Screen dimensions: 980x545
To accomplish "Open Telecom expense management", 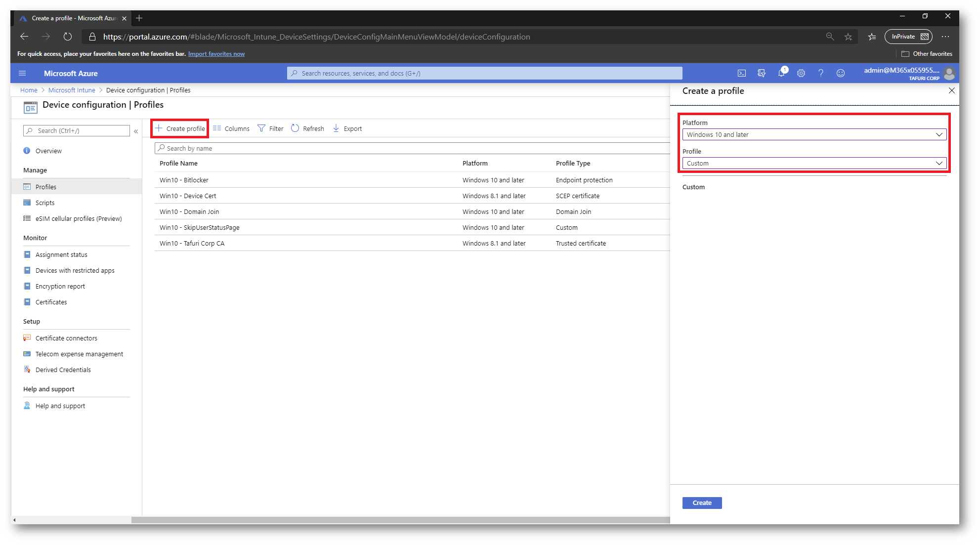I will [x=79, y=354].
